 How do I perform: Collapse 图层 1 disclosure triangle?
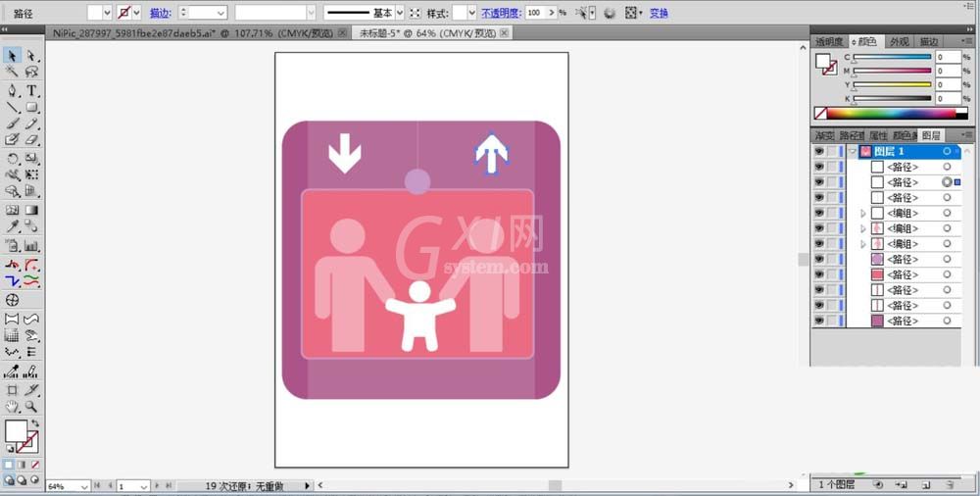[853, 151]
